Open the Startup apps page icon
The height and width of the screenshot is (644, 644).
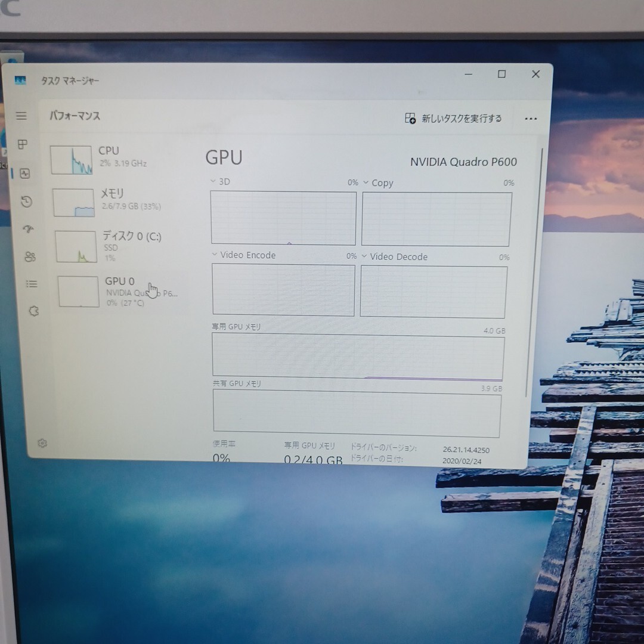(29, 229)
